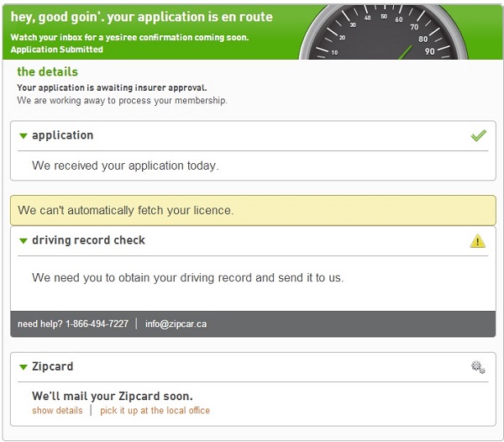Click the obtain your driving record message
The image size is (504, 442).
(187, 278)
